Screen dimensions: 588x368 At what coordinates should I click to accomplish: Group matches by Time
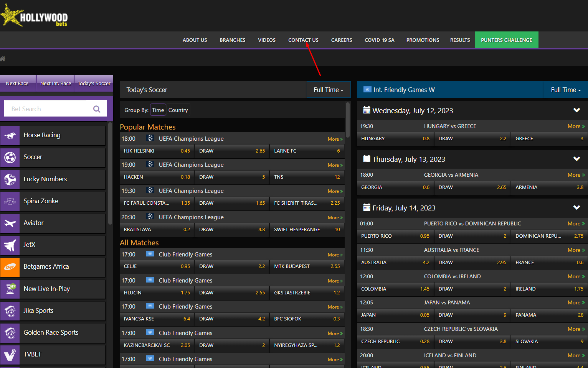pyautogui.click(x=158, y=110)
